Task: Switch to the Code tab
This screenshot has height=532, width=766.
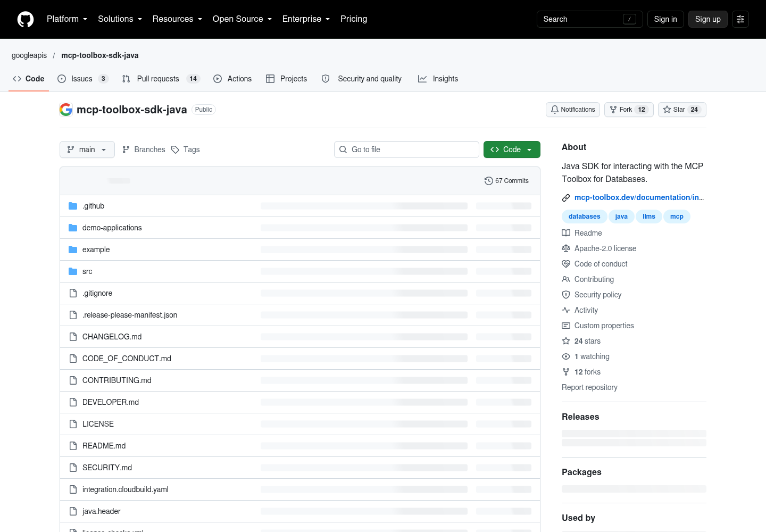Action: pyautogui.click(x=29, y=79)
